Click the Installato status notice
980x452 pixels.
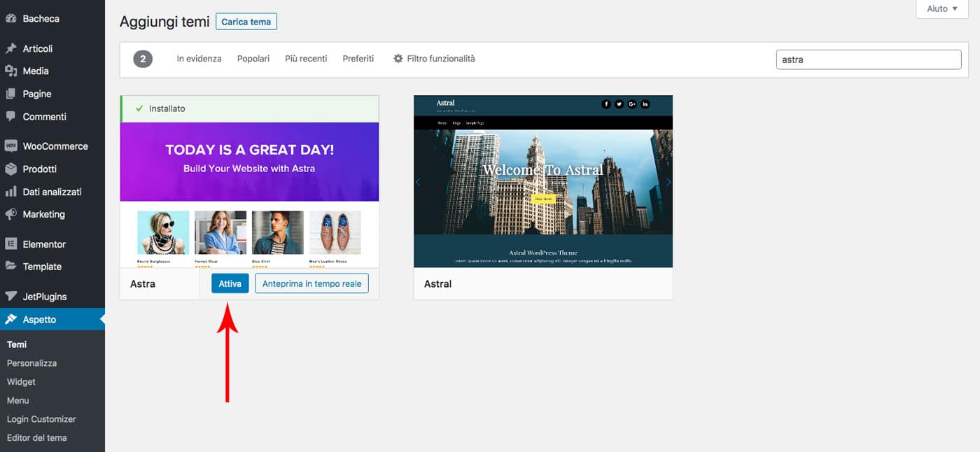pos(250,109)
